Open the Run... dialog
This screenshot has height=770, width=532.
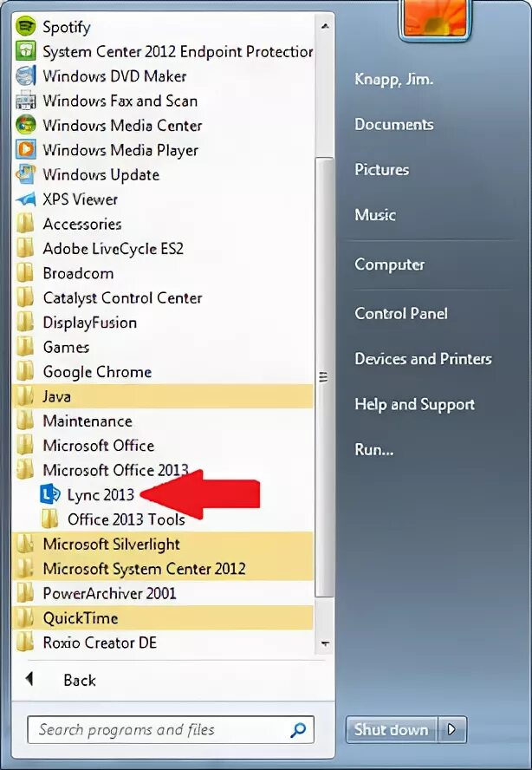click(x=374, y=449)
